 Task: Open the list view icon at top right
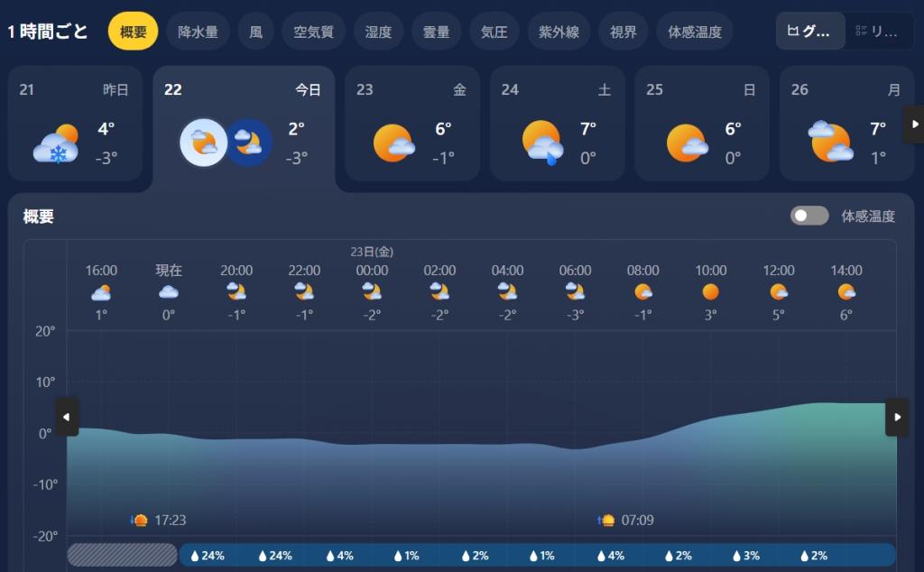point(878,30)
